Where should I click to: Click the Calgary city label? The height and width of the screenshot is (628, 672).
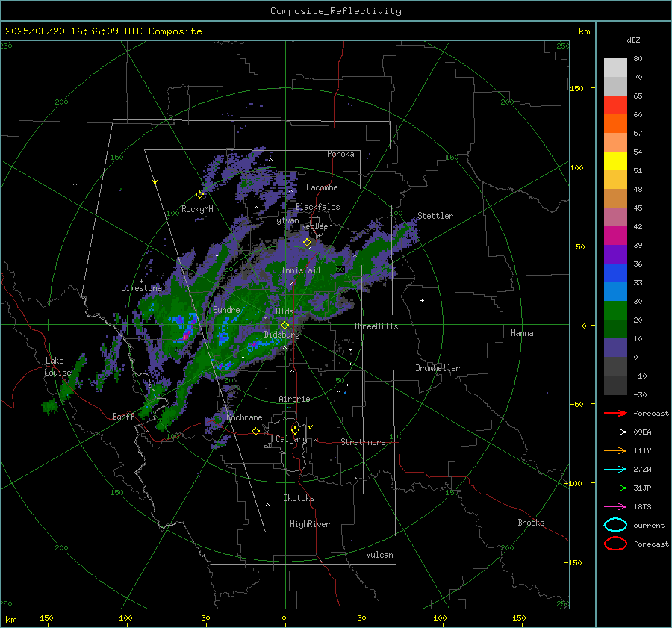pos(291,439)
